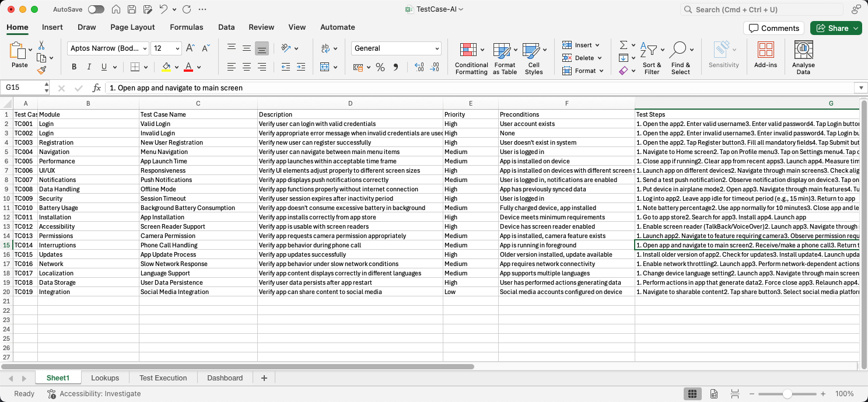
Task: Click the Save icon in title bar
Action: coord(132,9)
